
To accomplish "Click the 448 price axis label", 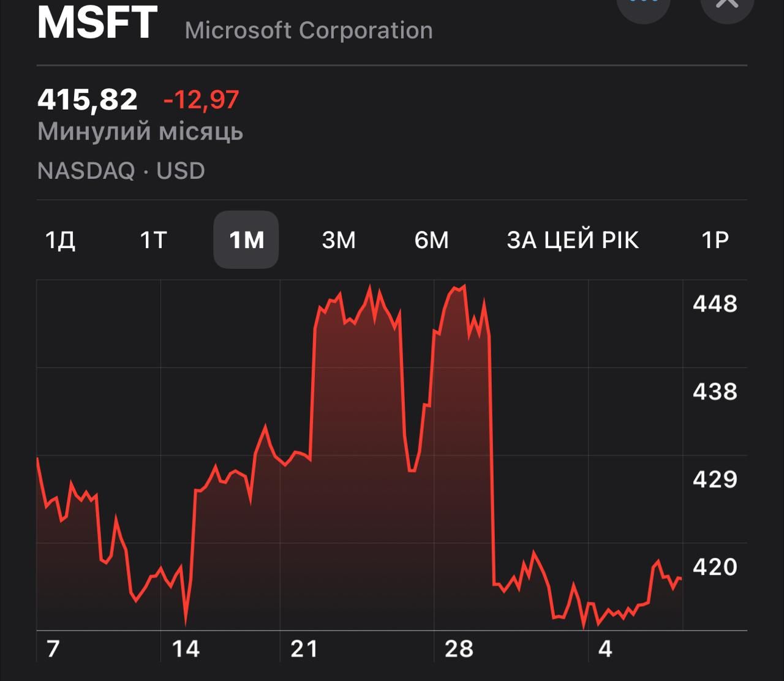I will click(x=715, y=304).
